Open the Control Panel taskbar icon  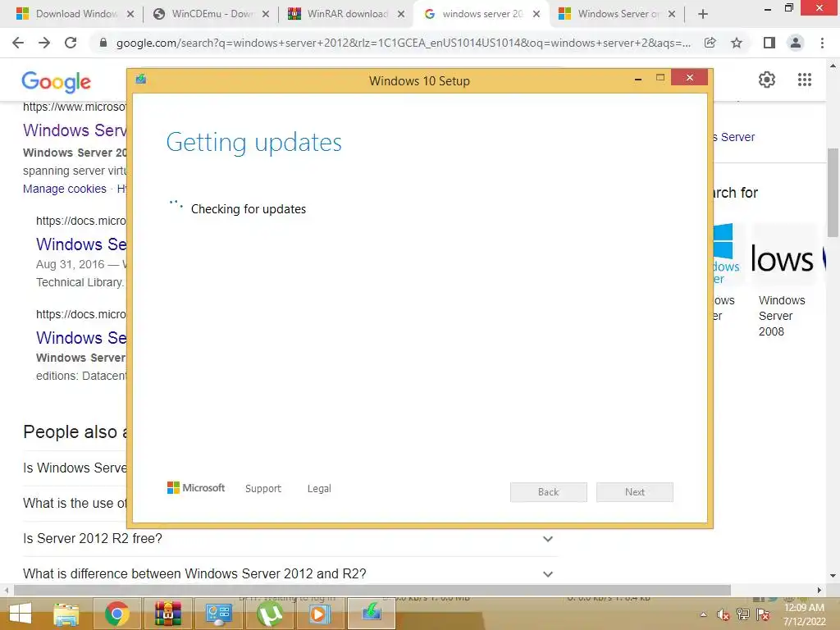tap(218, 614)
